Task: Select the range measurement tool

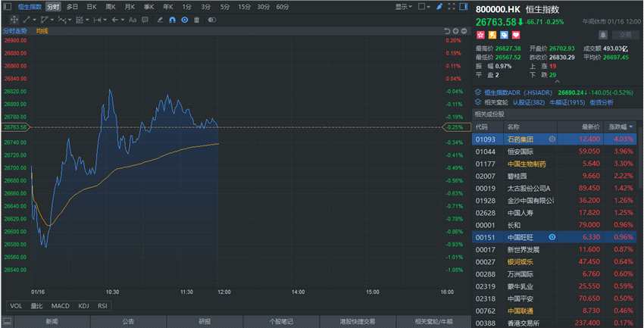Action: pyautogui.click(x=97, y=20)
